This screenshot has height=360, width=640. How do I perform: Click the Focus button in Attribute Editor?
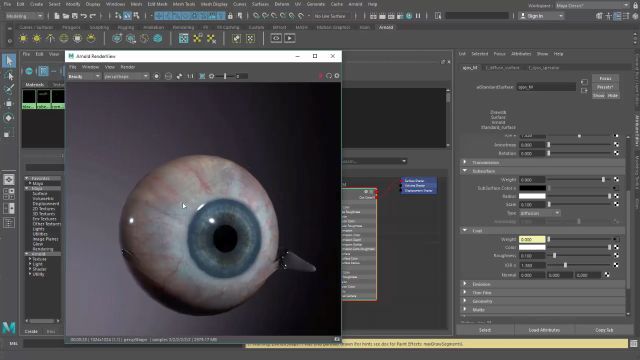pyautogui.click(x=605, y=78)
